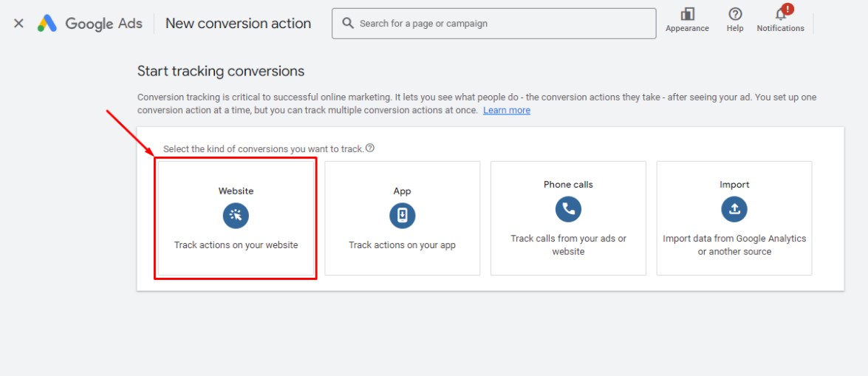868x376 pixels.
Task: Click the help icon beside conversion kind prompt
Action: click(x=370, y=148)
